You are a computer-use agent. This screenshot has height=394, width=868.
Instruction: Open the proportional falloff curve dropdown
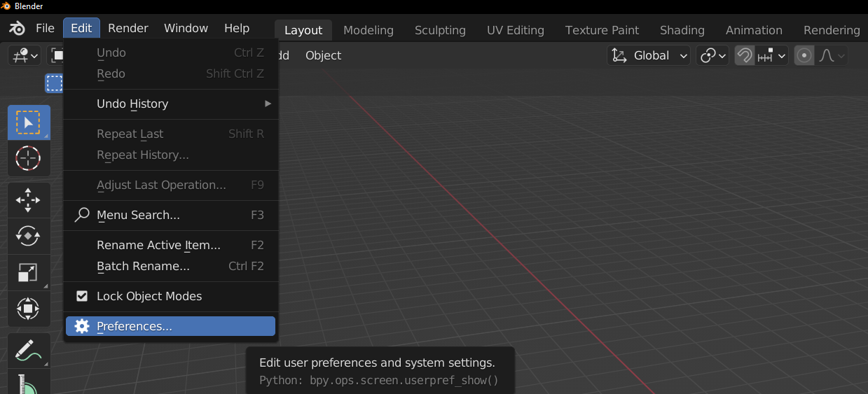pyautogui.click(x=832, y=55)
